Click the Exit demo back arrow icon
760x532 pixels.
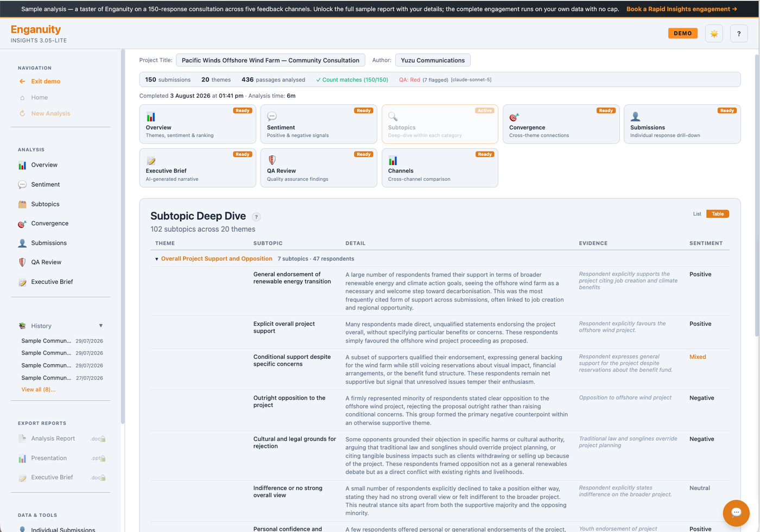point(22,81)
